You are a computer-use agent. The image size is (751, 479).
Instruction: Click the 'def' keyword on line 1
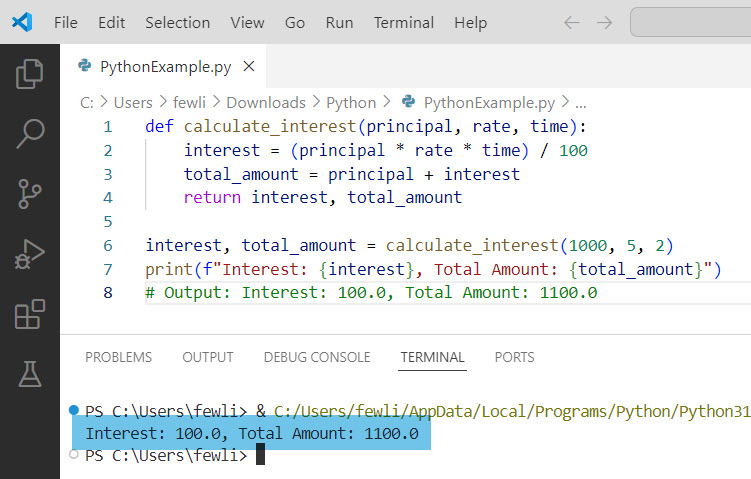click(x=159, y=126)
